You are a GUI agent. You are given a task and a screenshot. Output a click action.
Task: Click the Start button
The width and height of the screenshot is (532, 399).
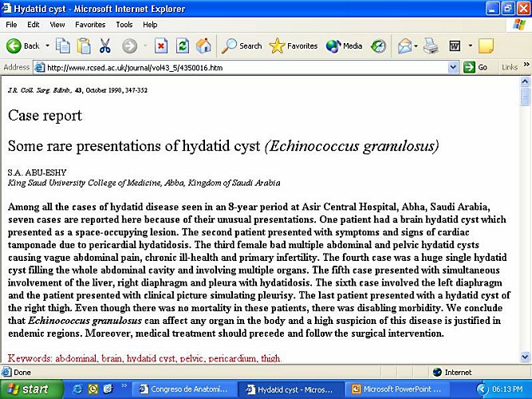click(31, 389)
